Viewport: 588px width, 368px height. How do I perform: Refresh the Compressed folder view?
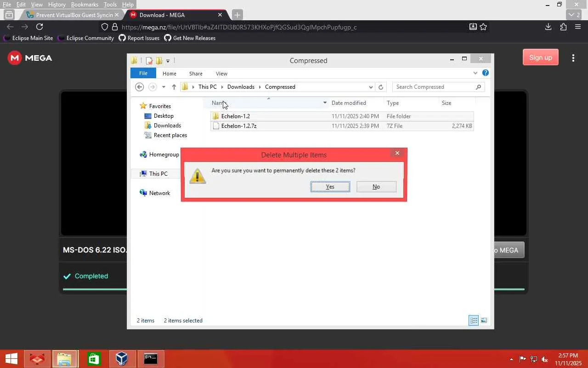click(x=381, y=87)
